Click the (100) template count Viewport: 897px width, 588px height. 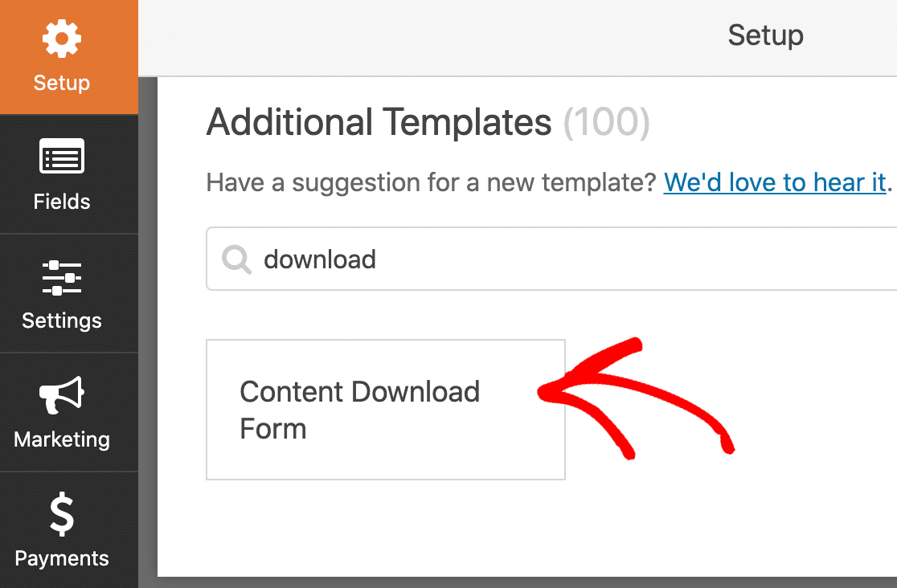[x=606, y=122]
